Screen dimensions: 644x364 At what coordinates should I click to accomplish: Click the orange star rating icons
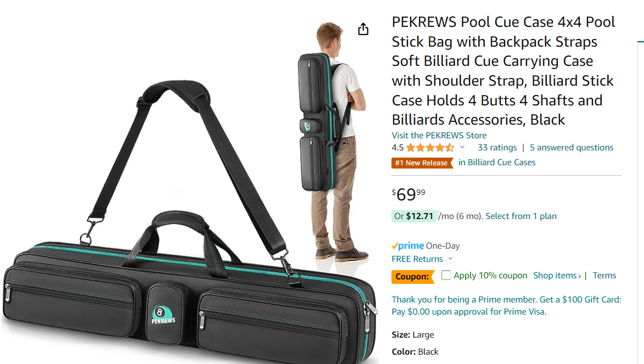[430, 148]
